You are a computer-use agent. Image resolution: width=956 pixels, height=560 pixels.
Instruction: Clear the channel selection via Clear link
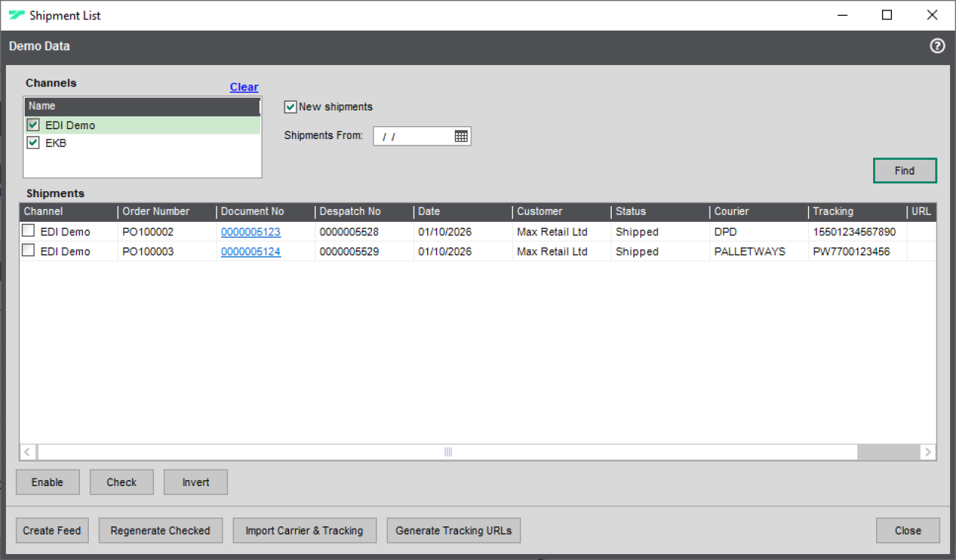pyautogui.click(x=244, y=87)
